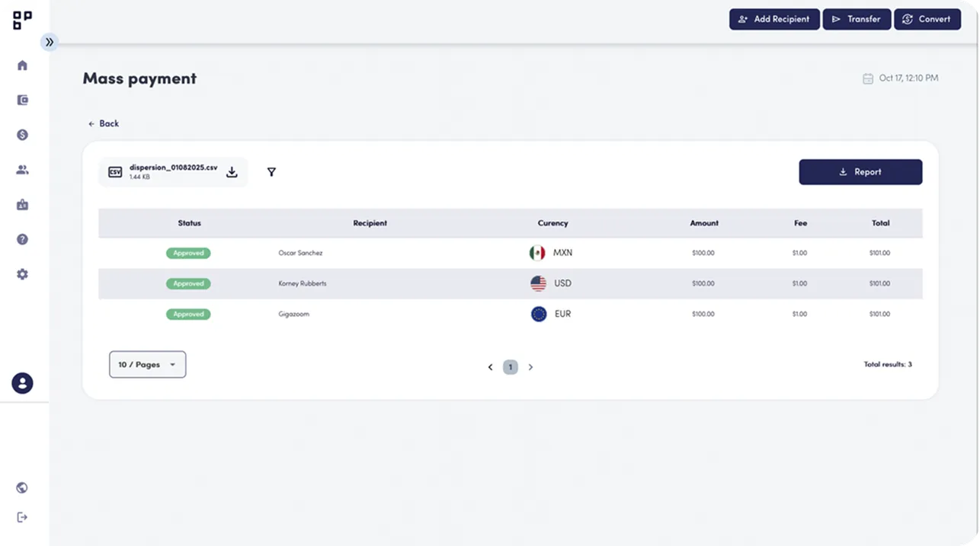Open the wallet icon in sidebar
980x546 pixels.
(22, 100)
